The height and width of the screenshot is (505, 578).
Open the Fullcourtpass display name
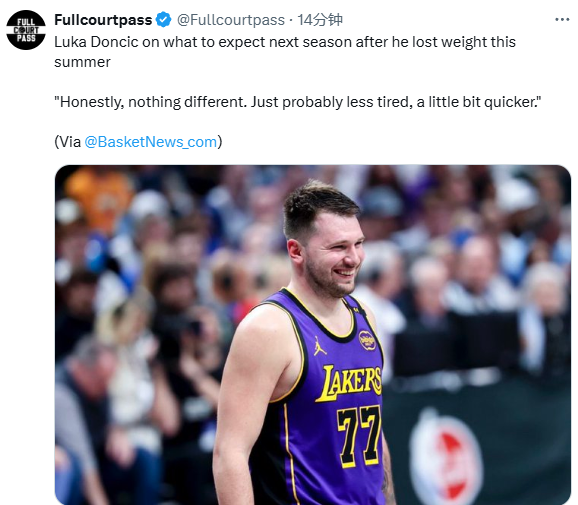pos(103,20)
